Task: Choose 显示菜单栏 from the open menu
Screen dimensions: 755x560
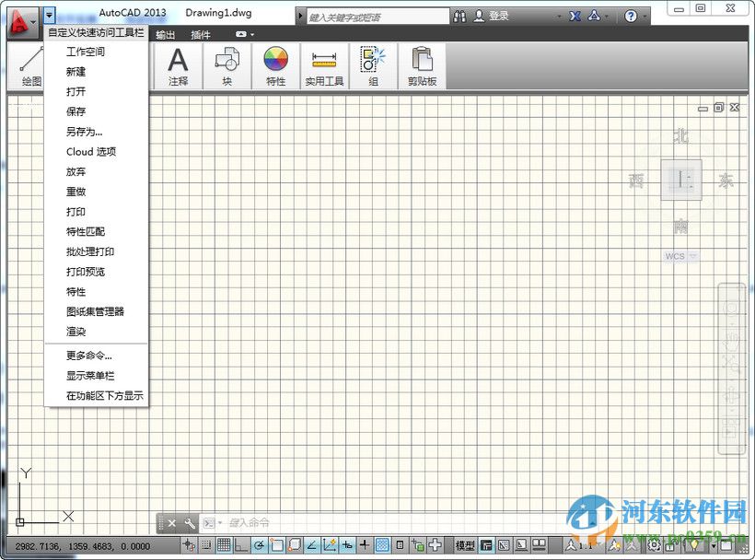Action: click(x=88, y=375)
